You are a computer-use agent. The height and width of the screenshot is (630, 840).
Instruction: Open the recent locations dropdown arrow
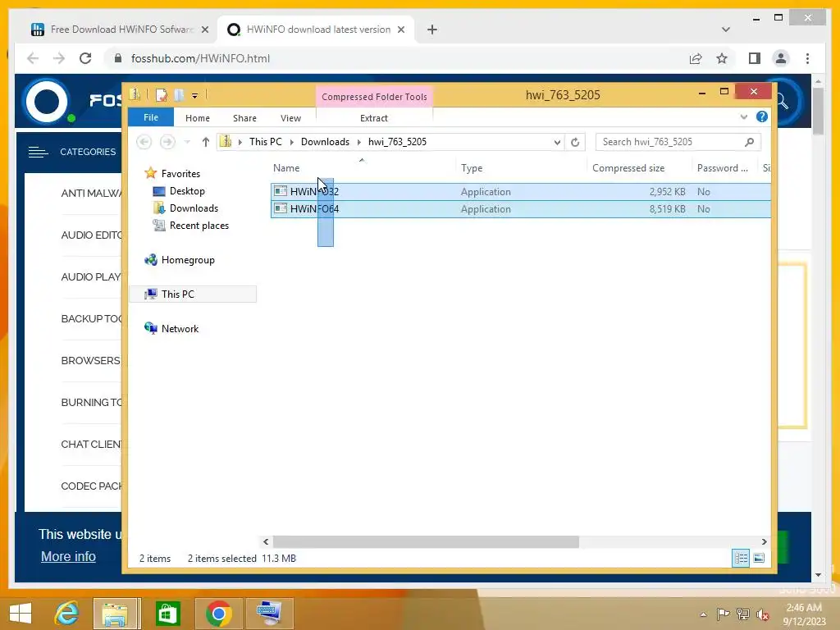[187, 142]
